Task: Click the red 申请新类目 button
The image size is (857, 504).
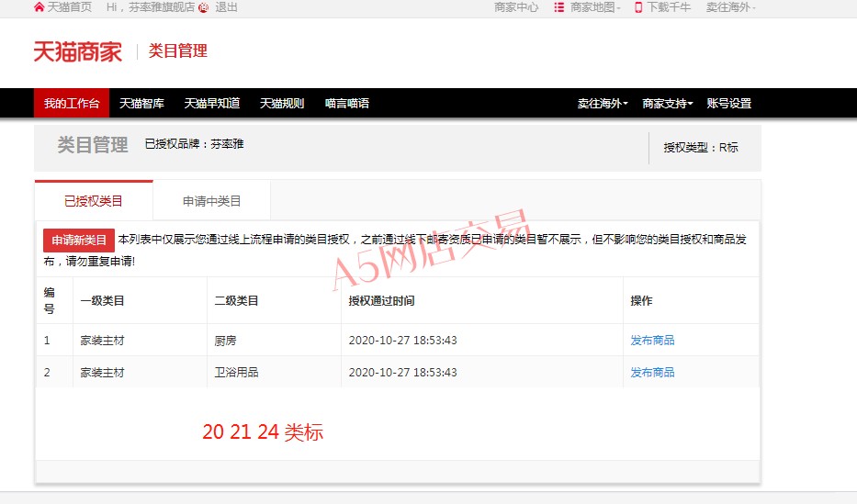Action: pyautogui.click(x=79, y=241)
